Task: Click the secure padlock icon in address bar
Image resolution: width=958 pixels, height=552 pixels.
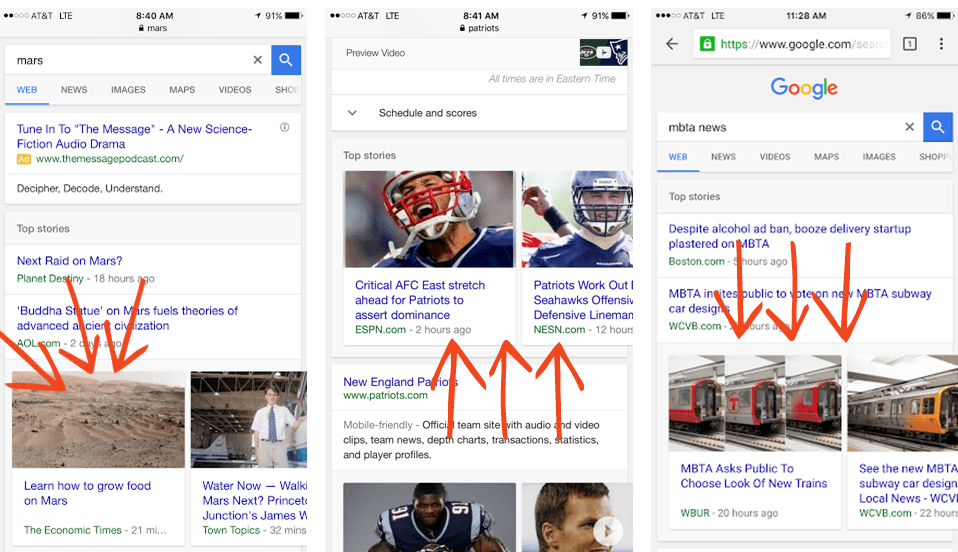Action: tap(706, 44)
